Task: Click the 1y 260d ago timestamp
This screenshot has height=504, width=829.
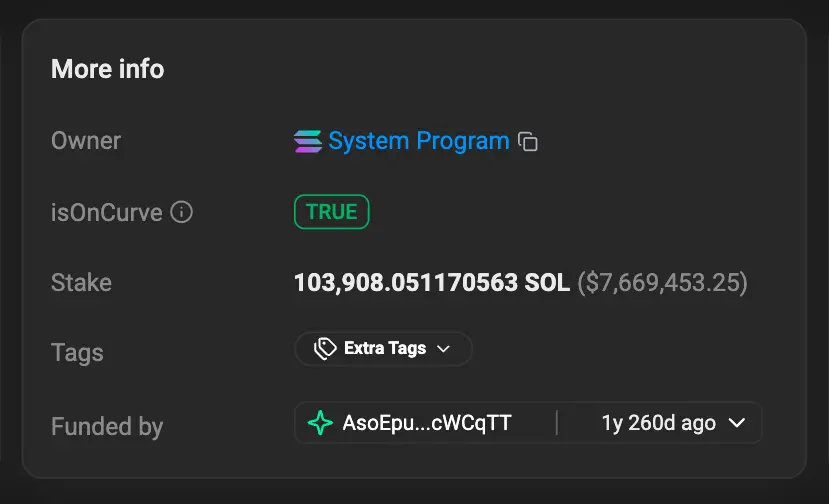Action: (x=659, y=423)
